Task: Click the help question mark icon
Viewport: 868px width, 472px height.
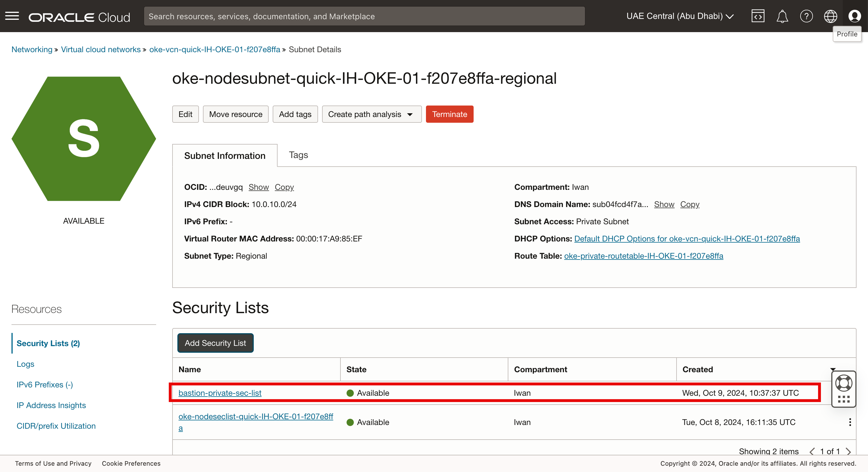Action: click(x=806, y=16)
